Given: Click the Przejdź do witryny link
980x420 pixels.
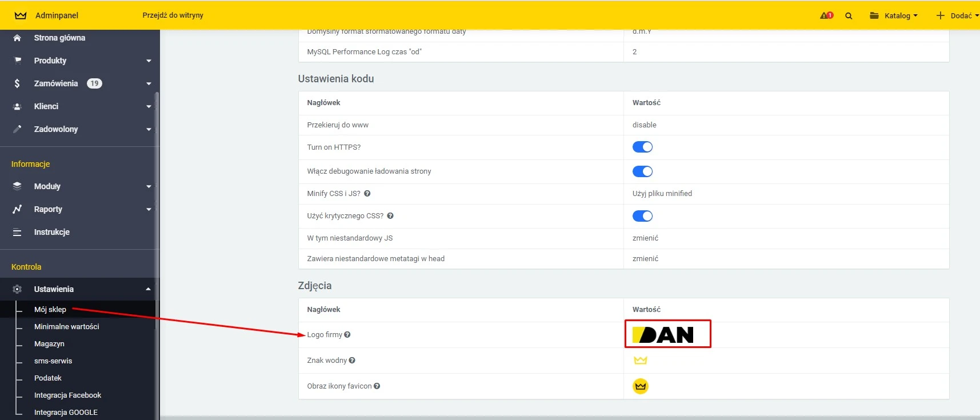Looking at the screenshot, I should point(173,15).
